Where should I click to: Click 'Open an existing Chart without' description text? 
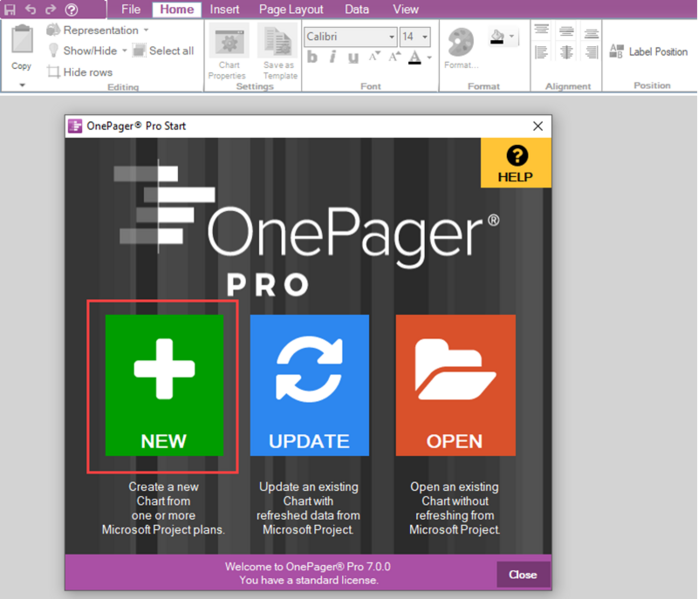click(455, 494)
